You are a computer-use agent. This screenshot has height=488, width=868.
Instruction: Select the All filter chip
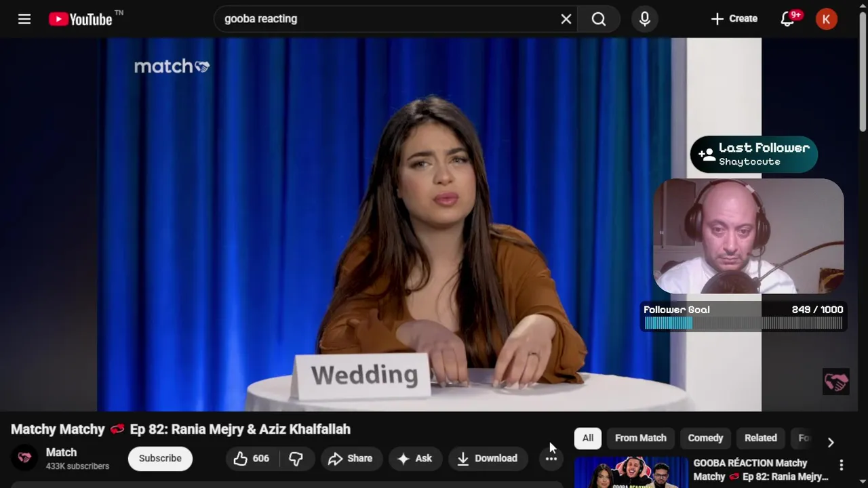[x=588, y=438]
